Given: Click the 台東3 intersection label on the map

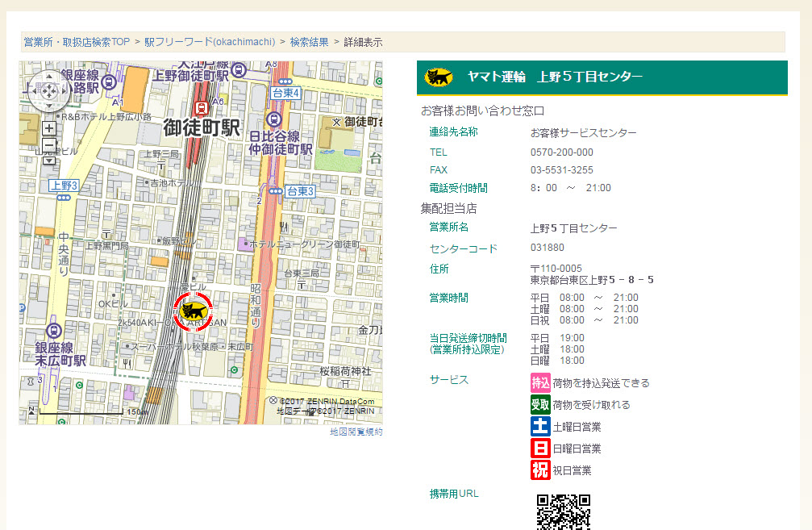Looking at the screenshot, I should (x=300, y=191).
